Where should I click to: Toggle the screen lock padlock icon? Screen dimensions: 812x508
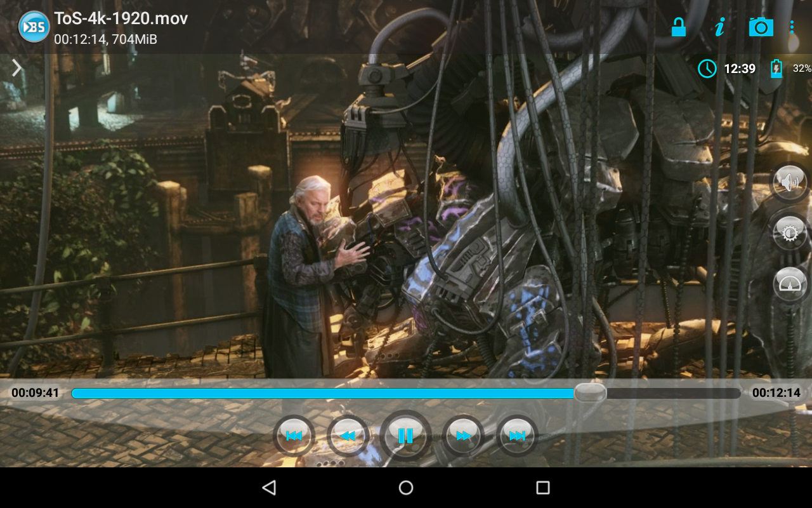point(678,27)
